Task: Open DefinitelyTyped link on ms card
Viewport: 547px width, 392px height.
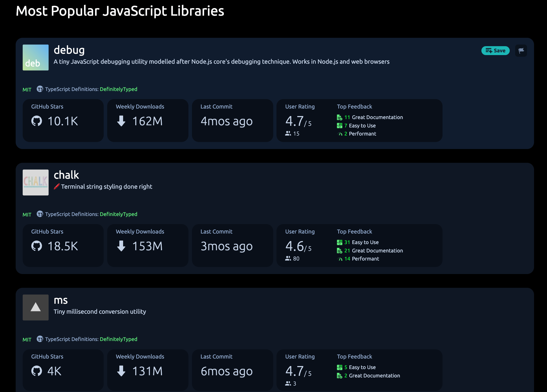Action: 118,339
